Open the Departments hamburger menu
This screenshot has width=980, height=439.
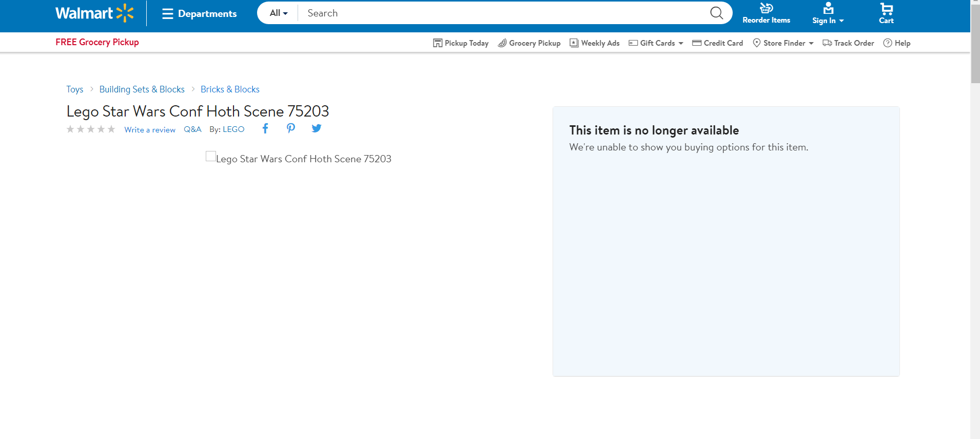tap(200, 14)
